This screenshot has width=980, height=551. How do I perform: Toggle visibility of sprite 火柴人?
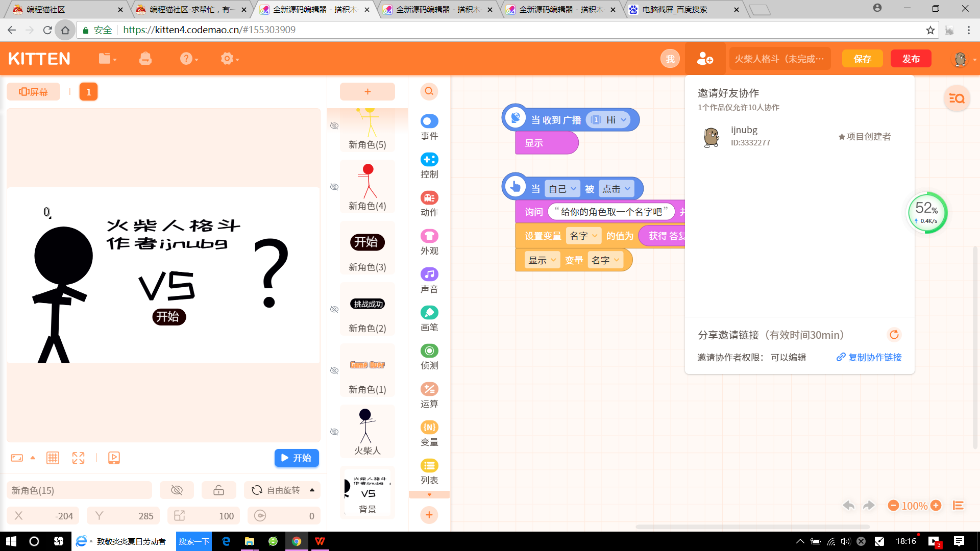pos(334,432)
